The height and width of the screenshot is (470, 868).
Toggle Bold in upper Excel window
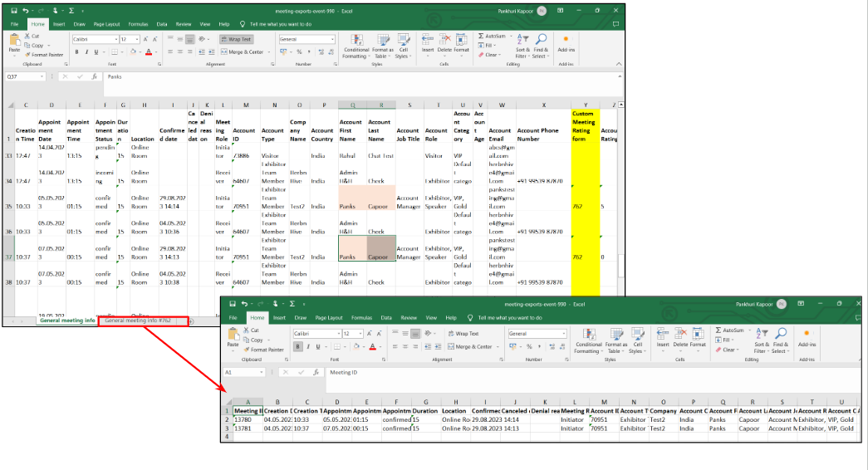(x=77, y=52)
